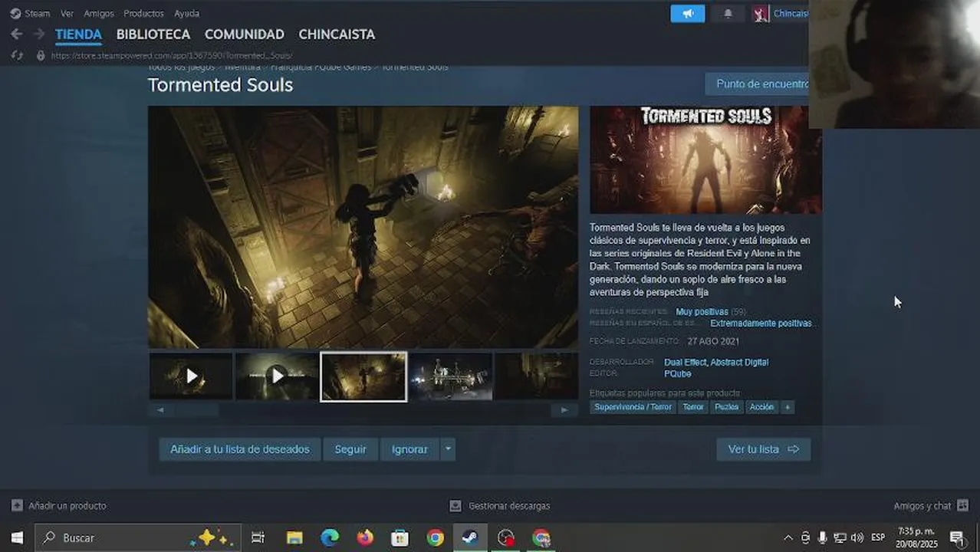The image size is (980, 552).
Task: Click the Buscar taskbar search box
Action: 138,537
